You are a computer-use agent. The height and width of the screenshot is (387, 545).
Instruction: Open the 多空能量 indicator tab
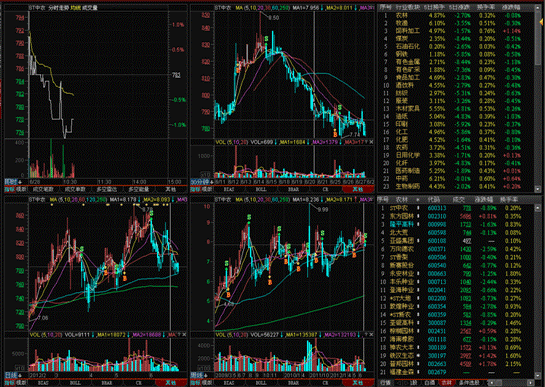tap(138, 190)
